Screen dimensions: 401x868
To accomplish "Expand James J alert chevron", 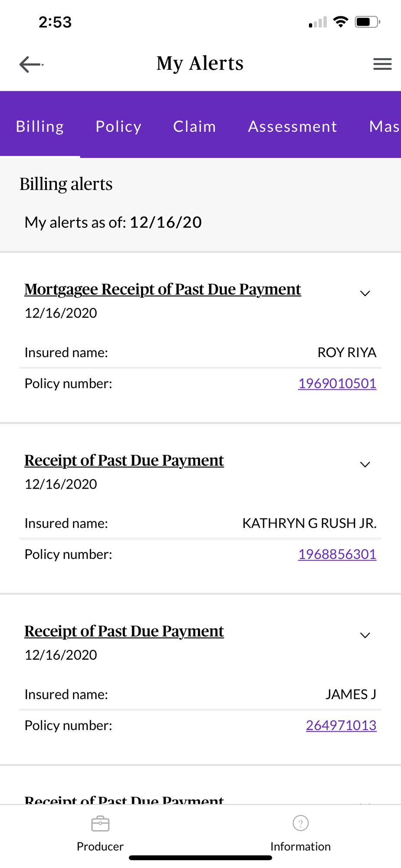I will coord(365,635).
